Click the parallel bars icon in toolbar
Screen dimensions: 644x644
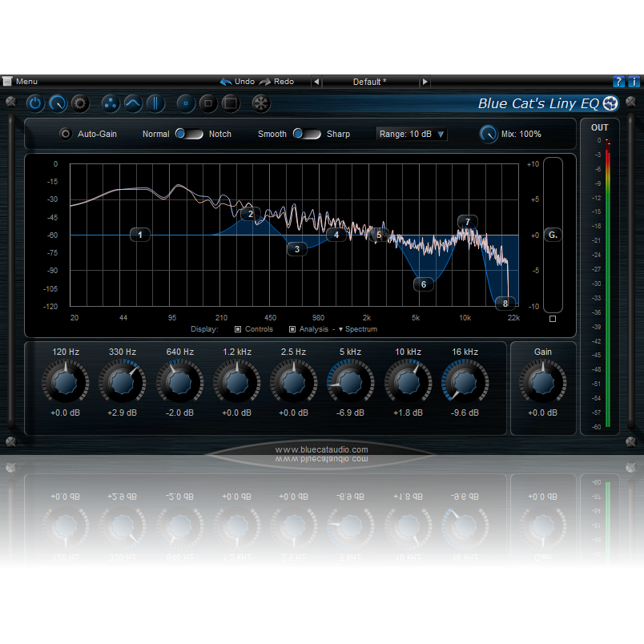point(154,103)
